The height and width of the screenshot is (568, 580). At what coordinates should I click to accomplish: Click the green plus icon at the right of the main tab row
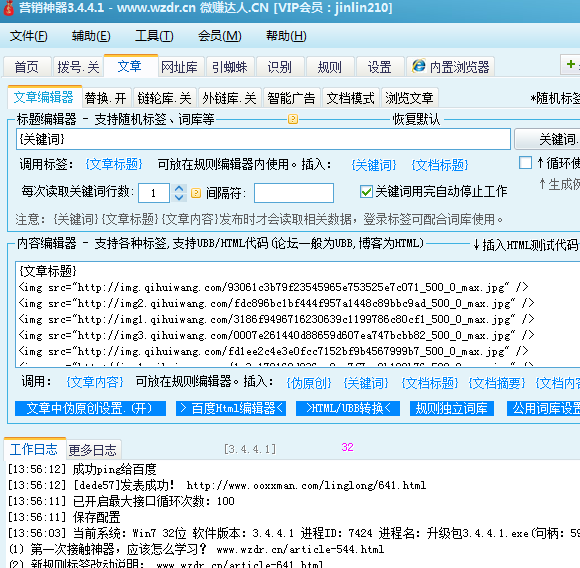click(x=571, y=64)
